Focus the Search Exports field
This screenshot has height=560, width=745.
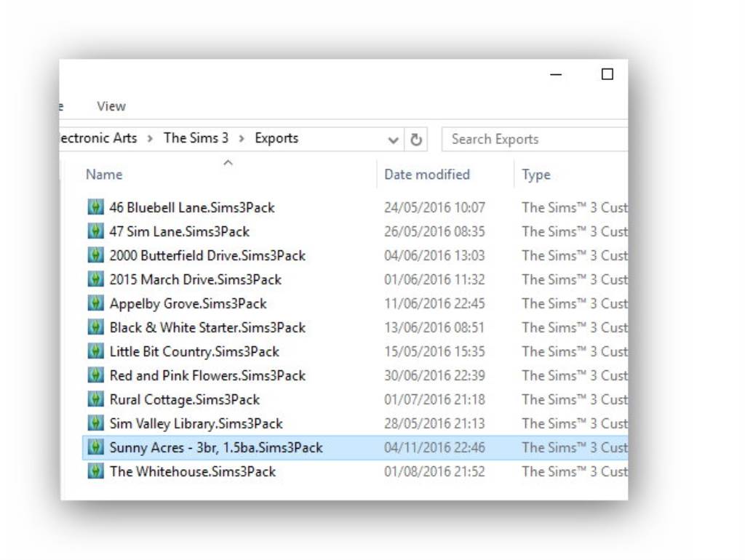(535, 139)
